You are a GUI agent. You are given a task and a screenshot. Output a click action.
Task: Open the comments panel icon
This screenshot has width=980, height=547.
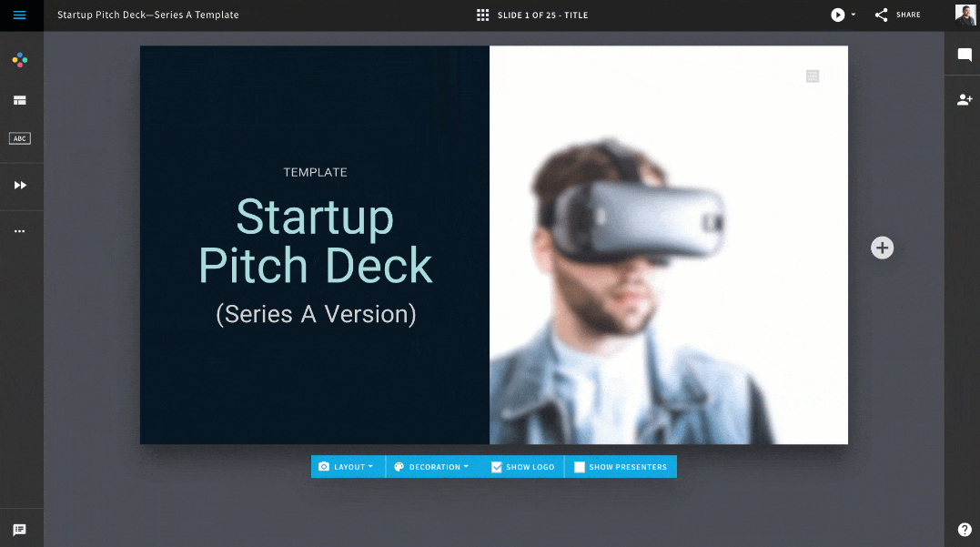[x=965, y=55]
